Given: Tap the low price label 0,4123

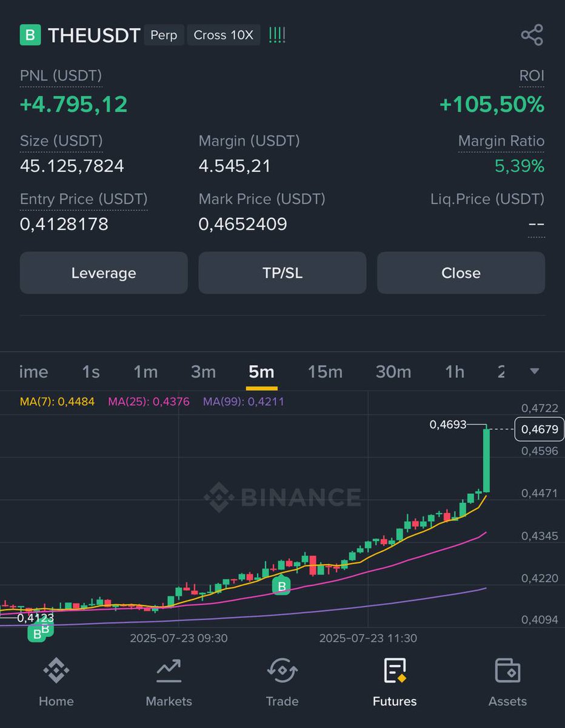Looking at the screenshot, I should click(x=35, y=618).
